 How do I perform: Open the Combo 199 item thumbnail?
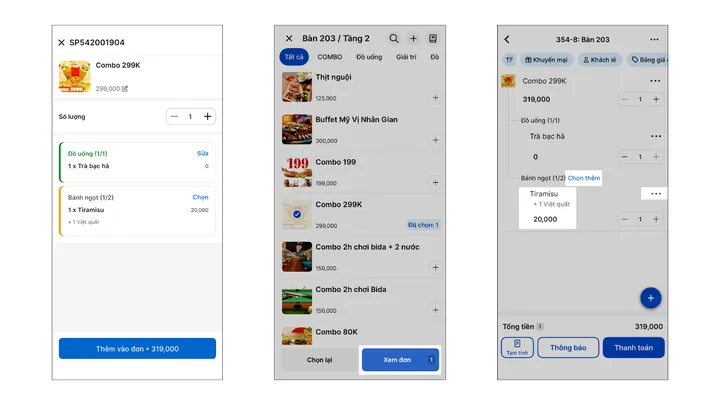[297, 172]
